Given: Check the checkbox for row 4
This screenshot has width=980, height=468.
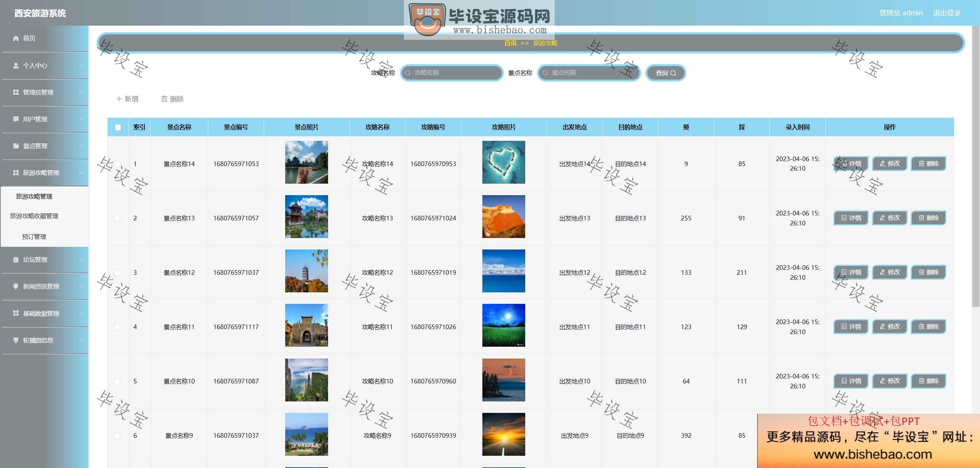Looking at the screenshot, I should point(117,327).
